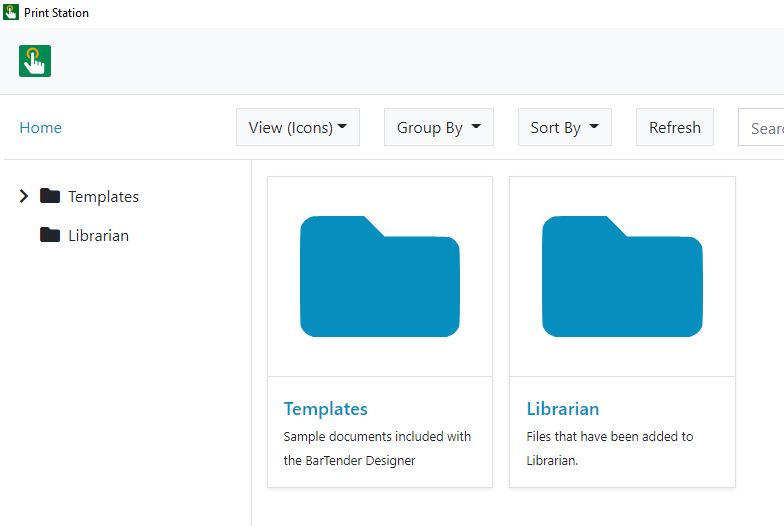Click the Refresh button

[x=675, y=128]
